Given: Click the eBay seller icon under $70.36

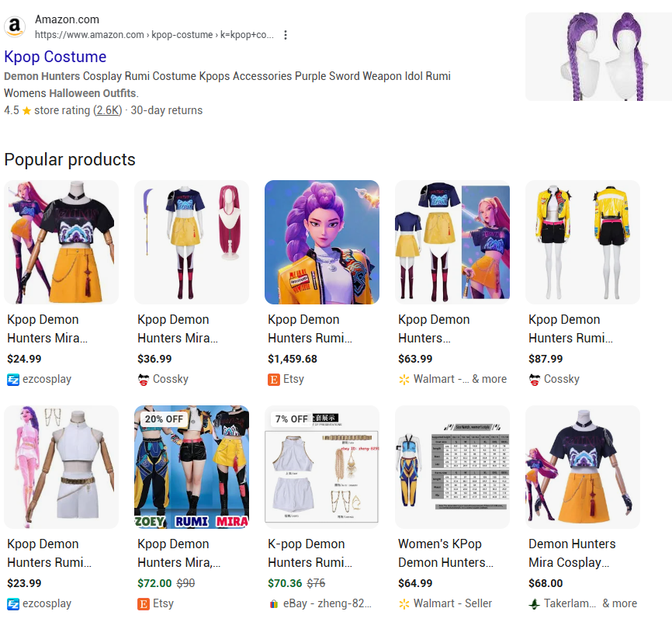Looking at the screenshot, I should pos(274,603).
